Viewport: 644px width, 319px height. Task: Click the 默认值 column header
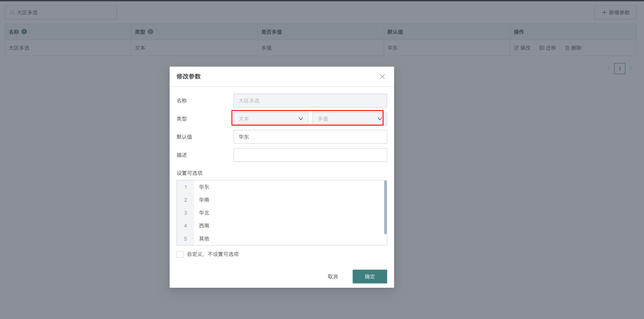(447, 32)
